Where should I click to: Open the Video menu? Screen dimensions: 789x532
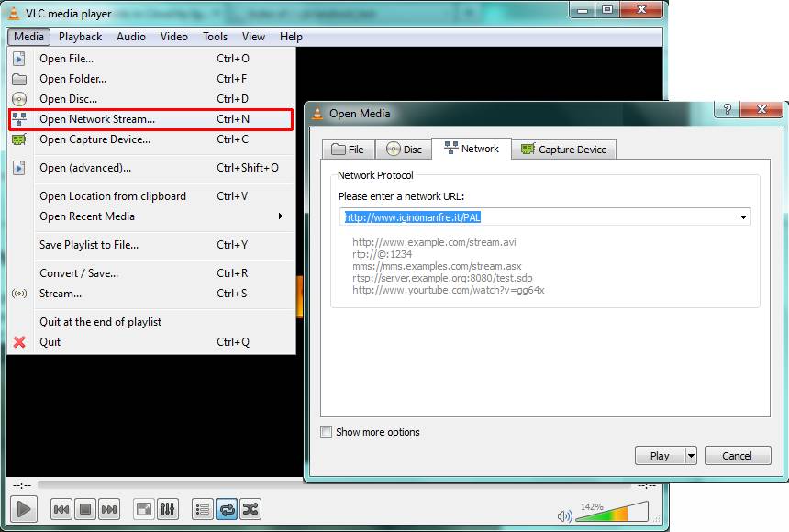click(174, 37)
